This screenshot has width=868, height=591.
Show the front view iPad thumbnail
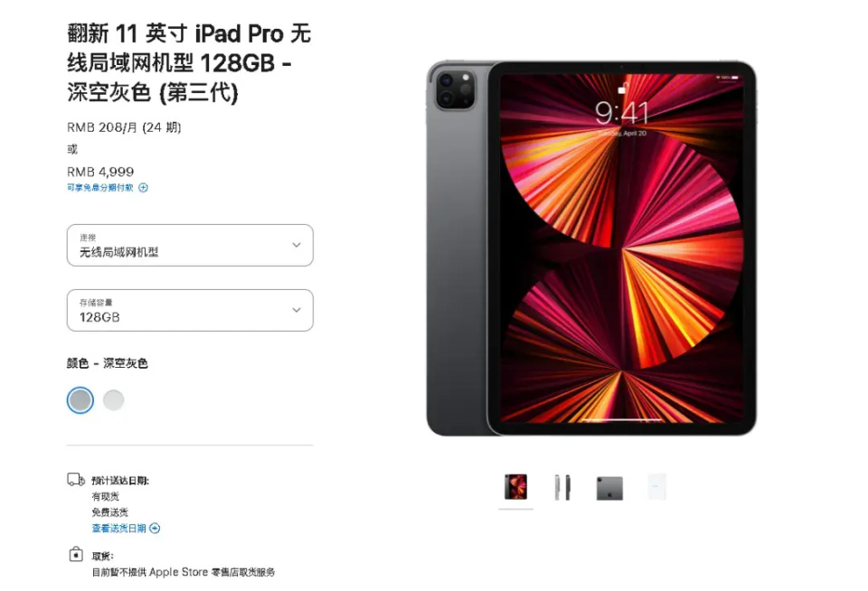click(516, 487)
